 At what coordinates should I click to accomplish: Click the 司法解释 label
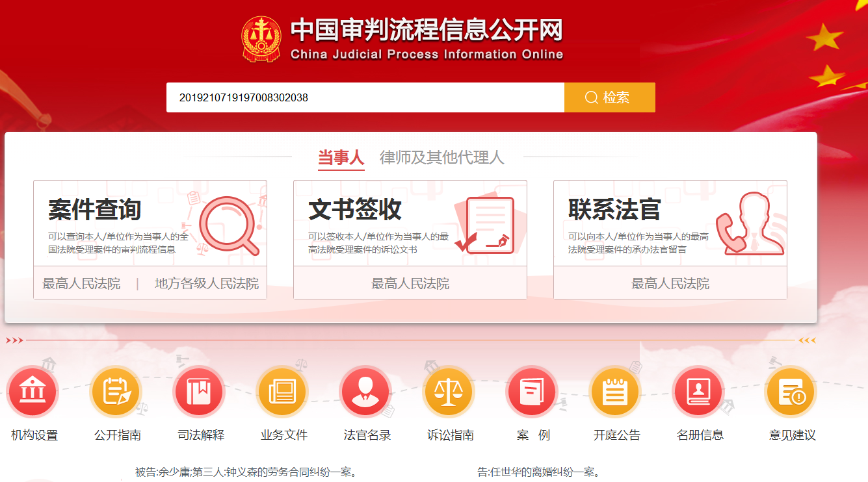tap(201, 435)
